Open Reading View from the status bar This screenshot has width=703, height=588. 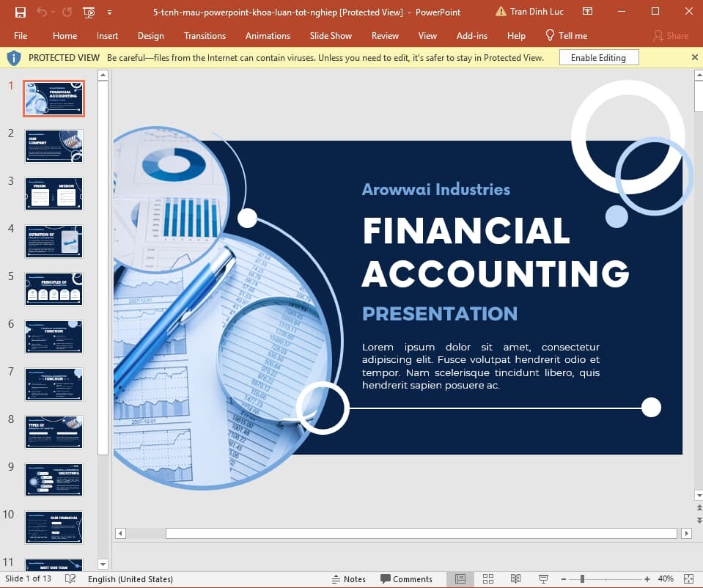coord(515,578)
